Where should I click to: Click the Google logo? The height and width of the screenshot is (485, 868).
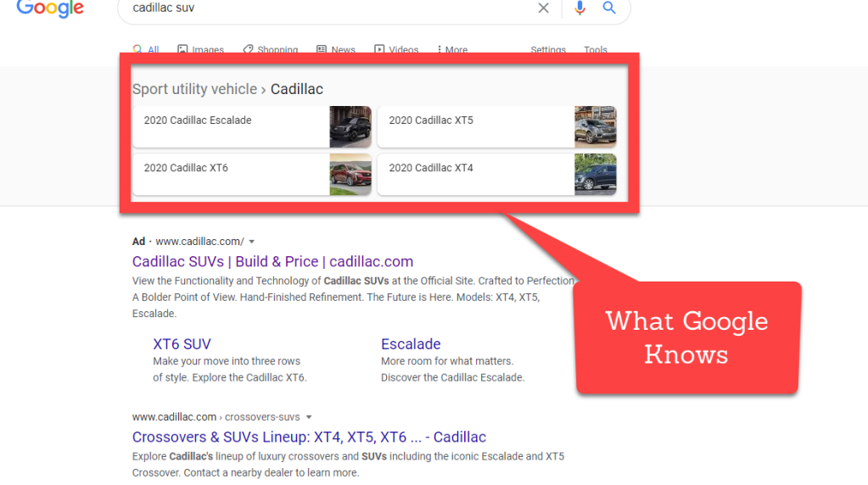point(50,8)
